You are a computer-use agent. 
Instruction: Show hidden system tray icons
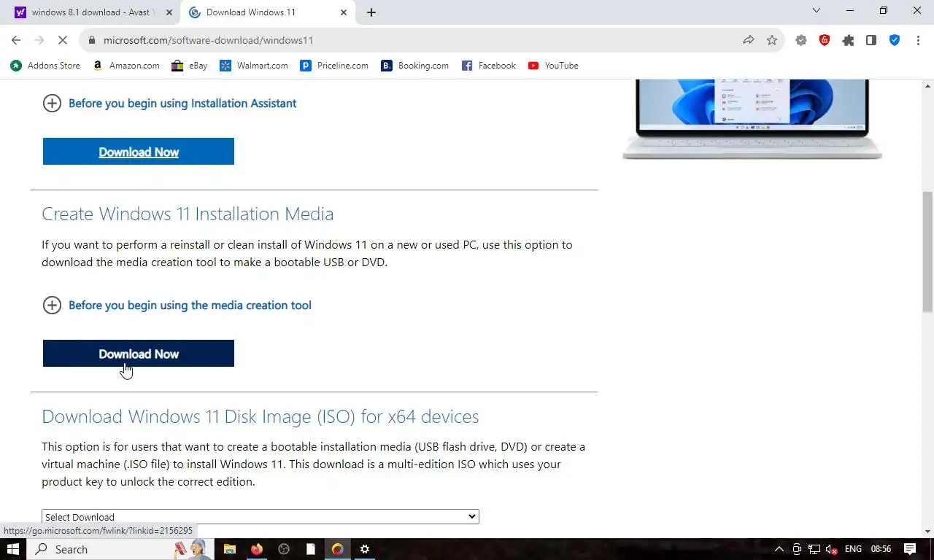(779, 549)
